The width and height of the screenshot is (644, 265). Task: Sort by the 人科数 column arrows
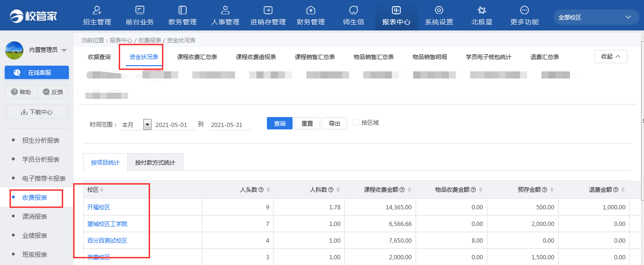point(339,190)
